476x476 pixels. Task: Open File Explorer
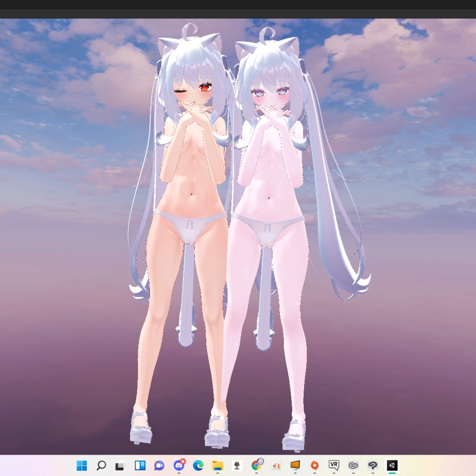coord(218,465)
